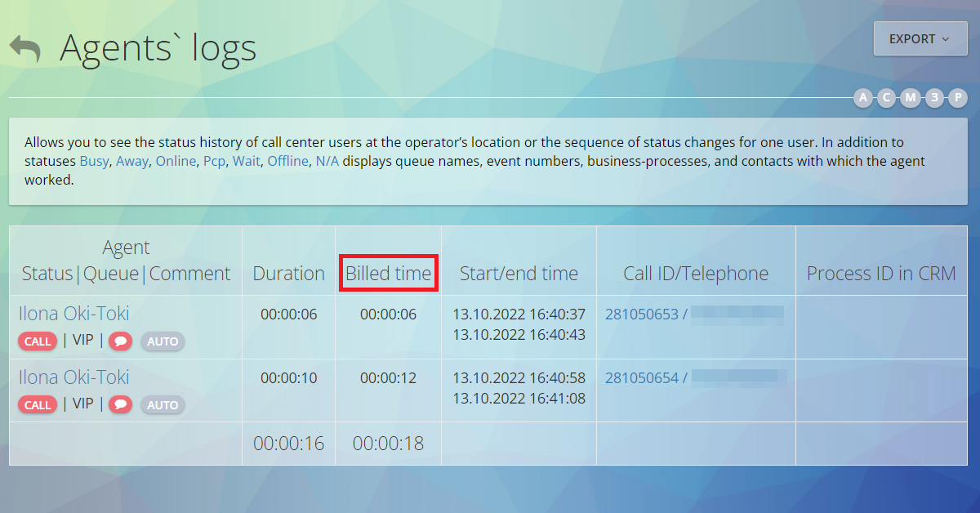This screenshot has height=513, width=980.
Task: Click the round 'A' badge icon
Action: 863,98
